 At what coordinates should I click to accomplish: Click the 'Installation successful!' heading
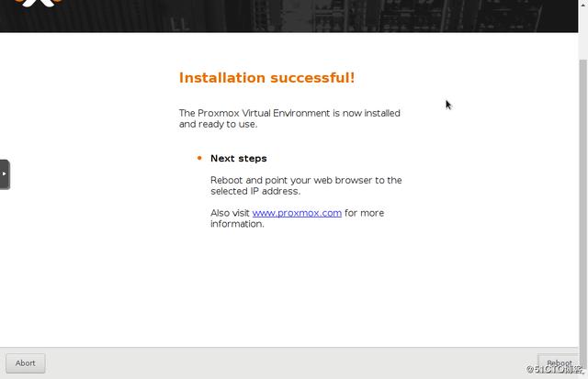coord(266,78)
